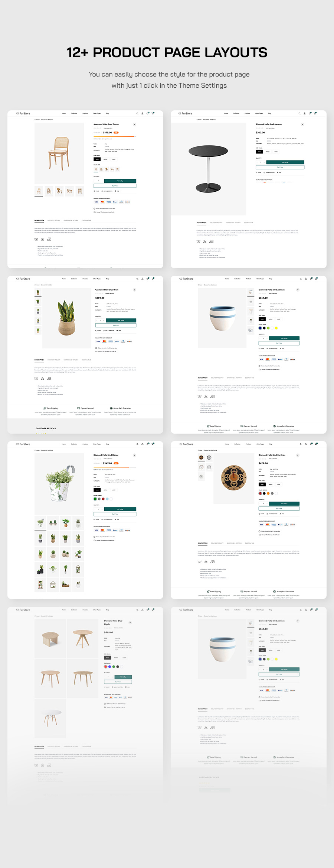The image size is (334, 868).
Task: Open the account icon on the snake plant page
Action: (142, 279)
